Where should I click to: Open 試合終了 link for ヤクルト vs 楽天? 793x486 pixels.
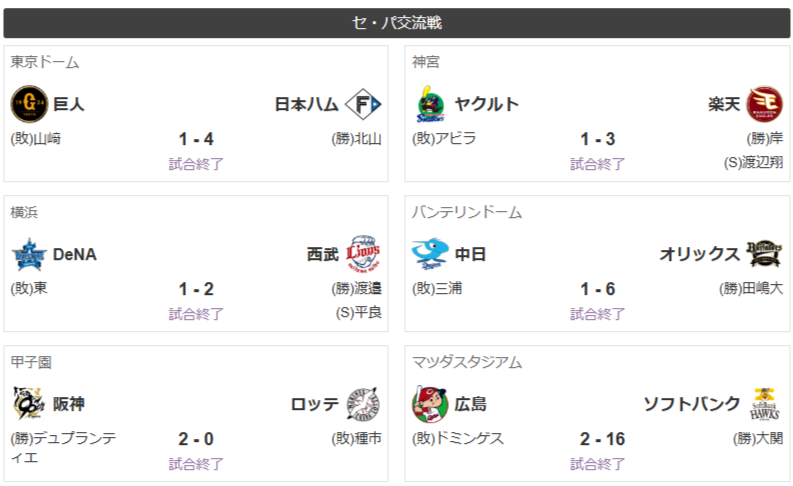pyautogui.click(x=597, y=164)
